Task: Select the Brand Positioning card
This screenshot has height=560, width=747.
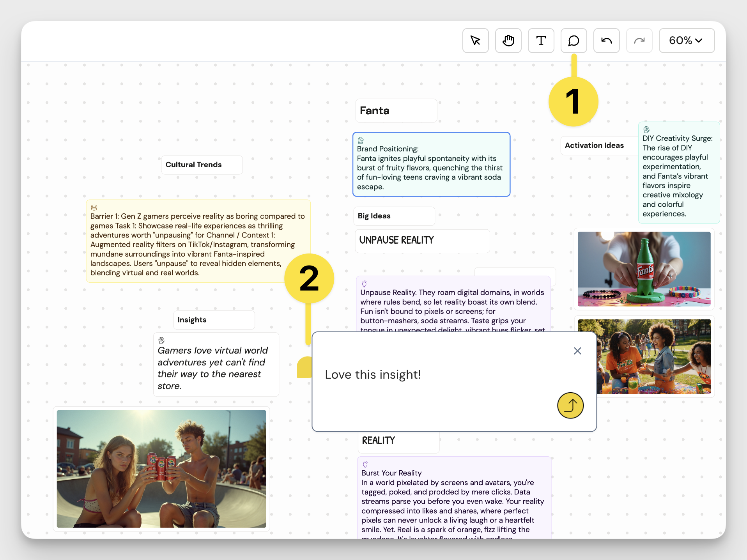Action: (431, 164)
